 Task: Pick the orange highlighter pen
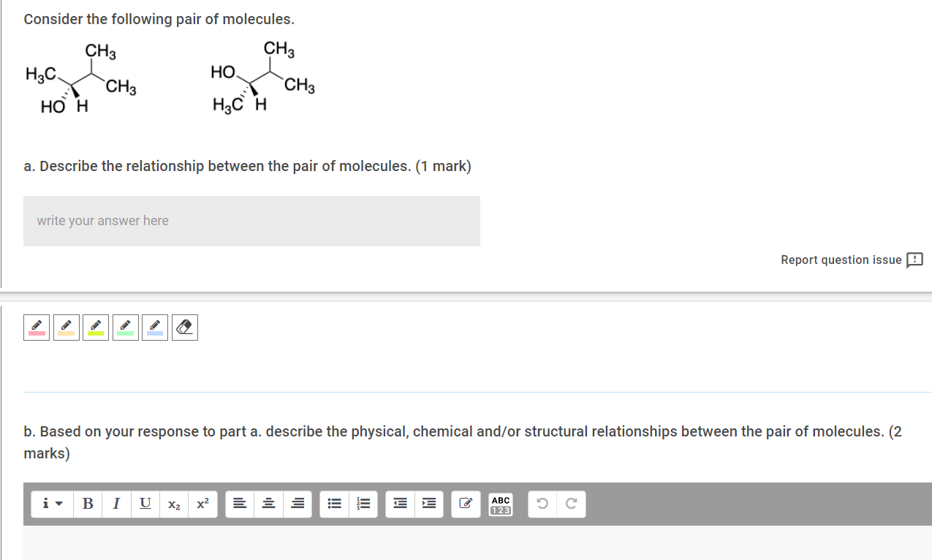click(x=66, y=327)
